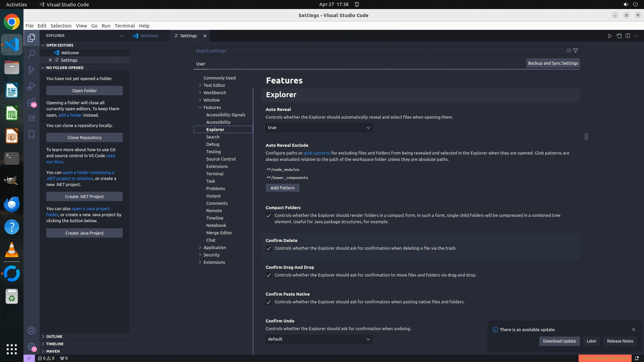The height and width of the screenshot is (362, 644).
Task: Click the Accounts icon in activity bar
Action: tap(32, 330)
